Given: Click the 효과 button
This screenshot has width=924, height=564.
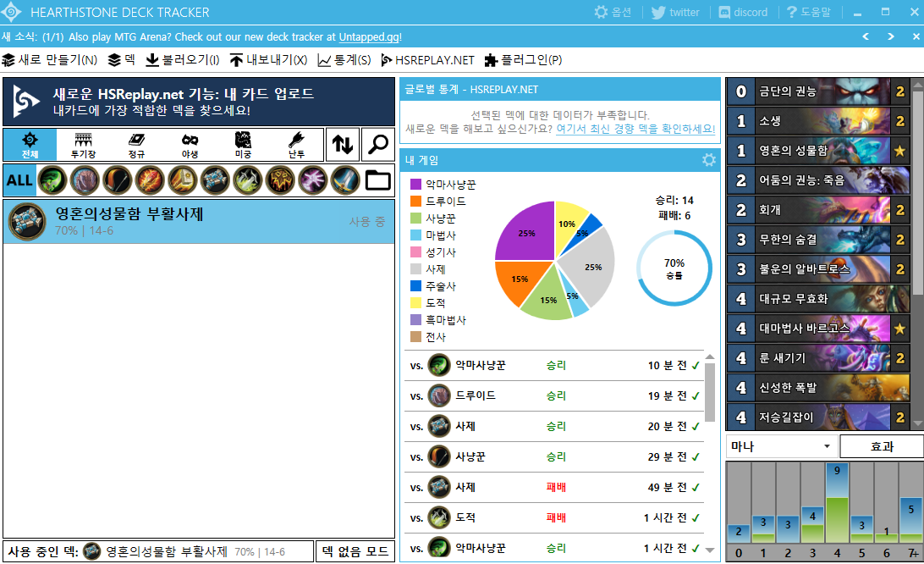Looking at the screenshot, I should 882,446.
